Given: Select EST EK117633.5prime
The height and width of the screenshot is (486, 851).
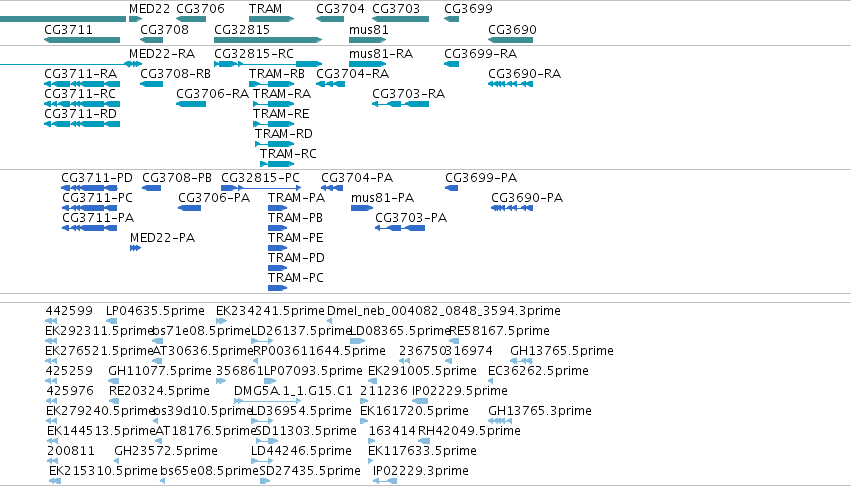Looking at the screenshot, I should click(x=423, y=452).
